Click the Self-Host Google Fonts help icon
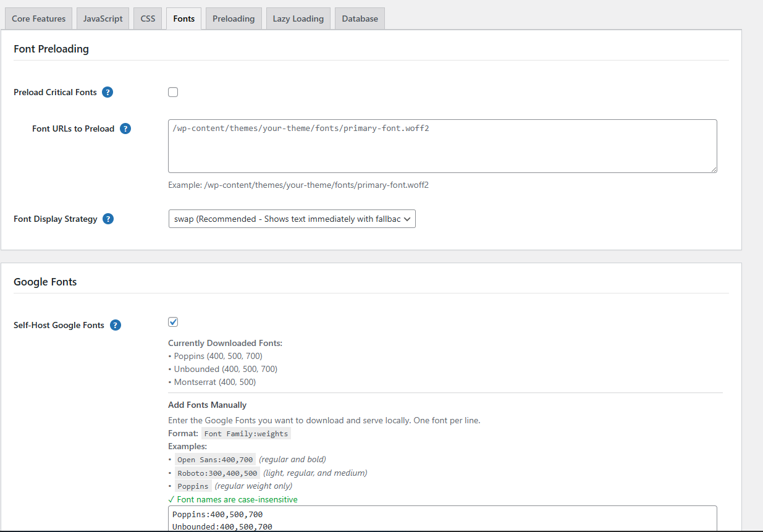This screenshot has height=532, width=763. pyautogui.click(x=115, y=324)
